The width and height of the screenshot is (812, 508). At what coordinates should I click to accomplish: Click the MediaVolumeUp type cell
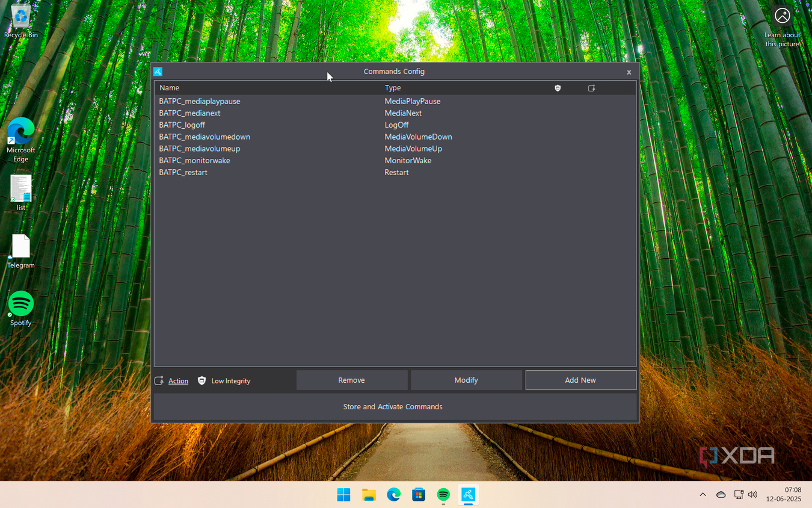pos(413,149)
